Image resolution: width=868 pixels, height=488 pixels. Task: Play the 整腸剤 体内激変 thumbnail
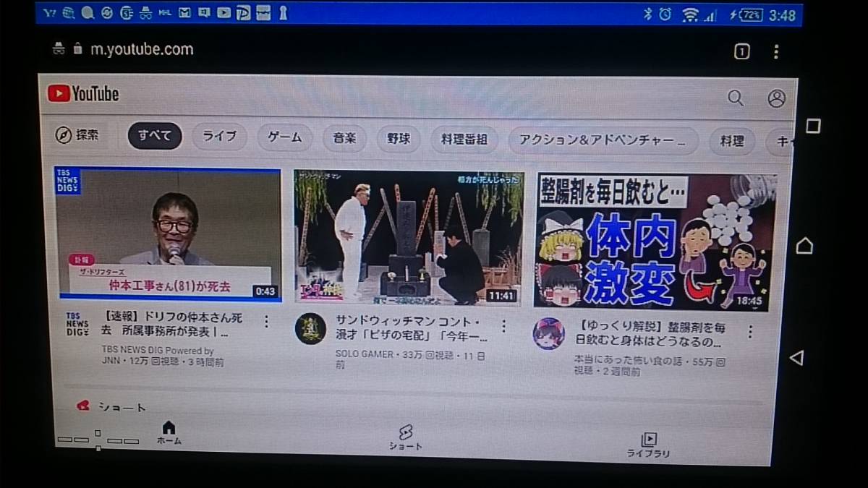(x=656, y=242)
